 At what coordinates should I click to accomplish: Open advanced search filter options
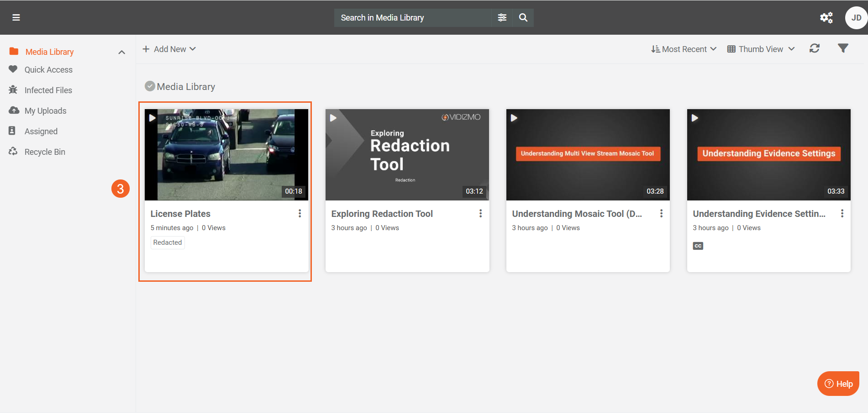coord(502,17)
